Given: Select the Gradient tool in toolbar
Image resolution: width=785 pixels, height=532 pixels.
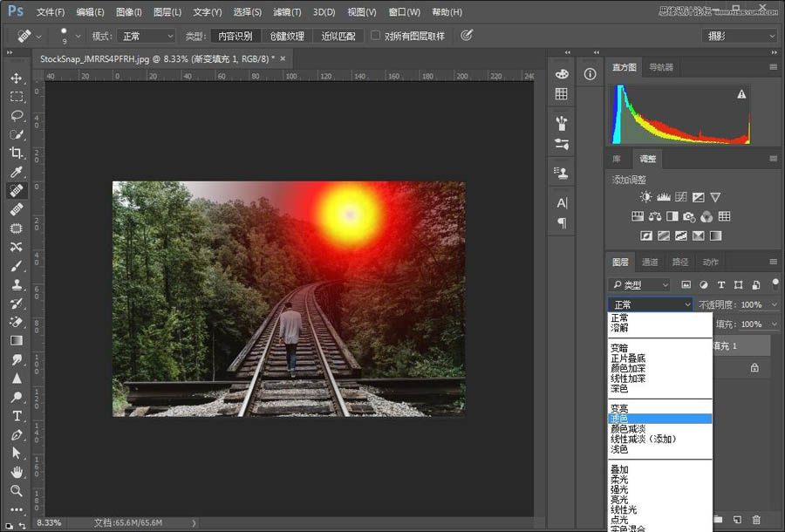Looking at the screenshot, I should [17, 341].
